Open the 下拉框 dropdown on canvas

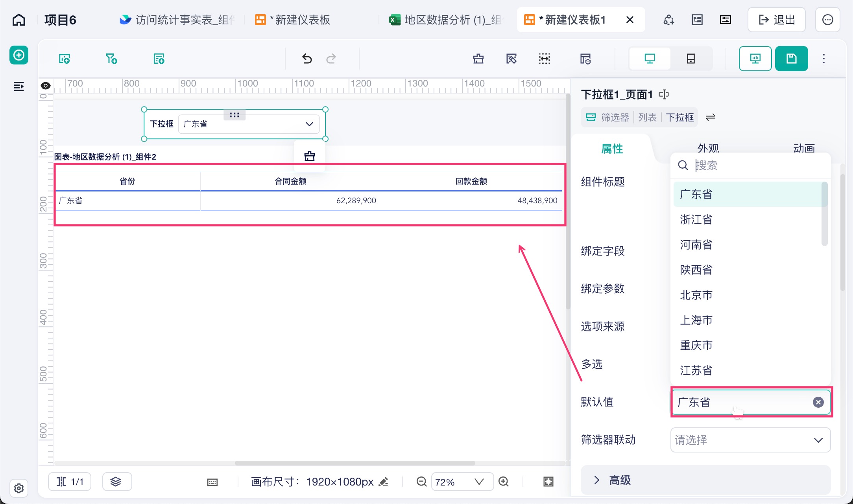click(249, 124)
